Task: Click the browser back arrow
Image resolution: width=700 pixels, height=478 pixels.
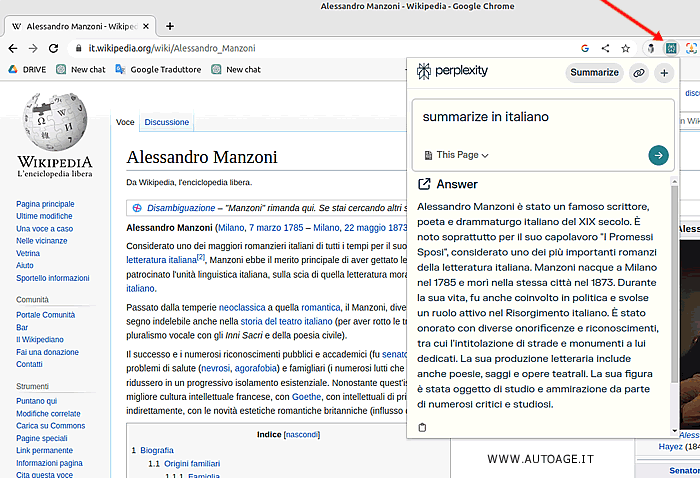Action: (x=13, y=48)
